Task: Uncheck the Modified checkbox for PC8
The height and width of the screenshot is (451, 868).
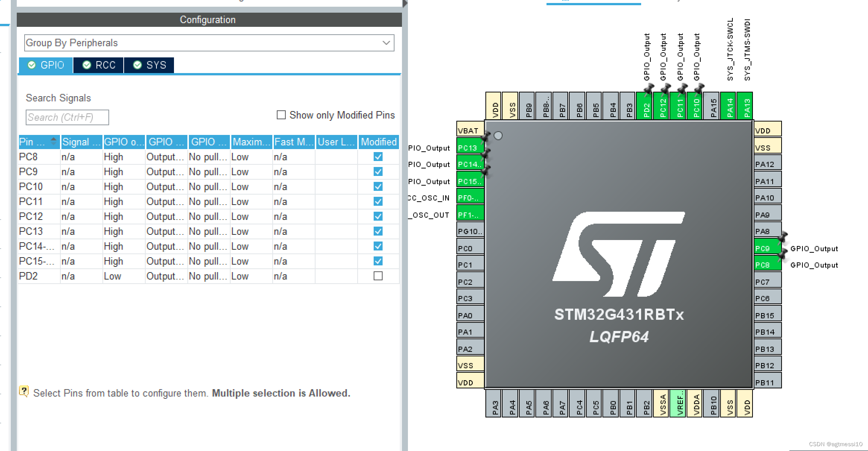Action: (x=378, y=157)
